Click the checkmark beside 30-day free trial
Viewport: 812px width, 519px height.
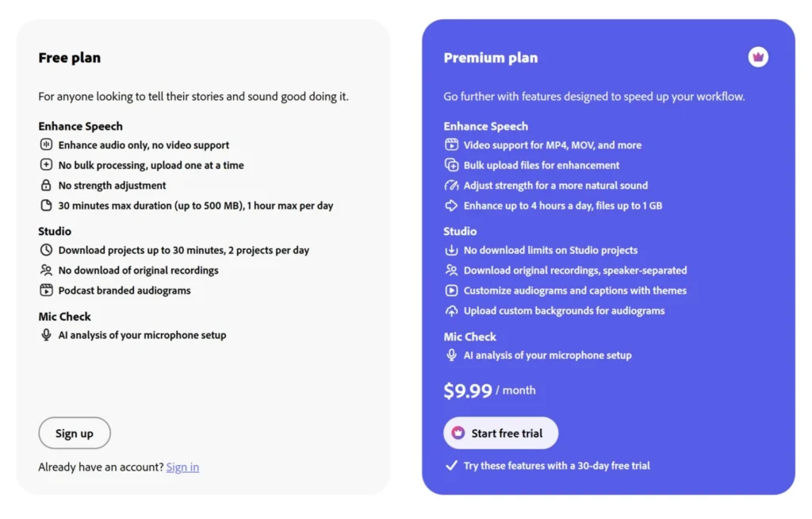coord(451,466)
